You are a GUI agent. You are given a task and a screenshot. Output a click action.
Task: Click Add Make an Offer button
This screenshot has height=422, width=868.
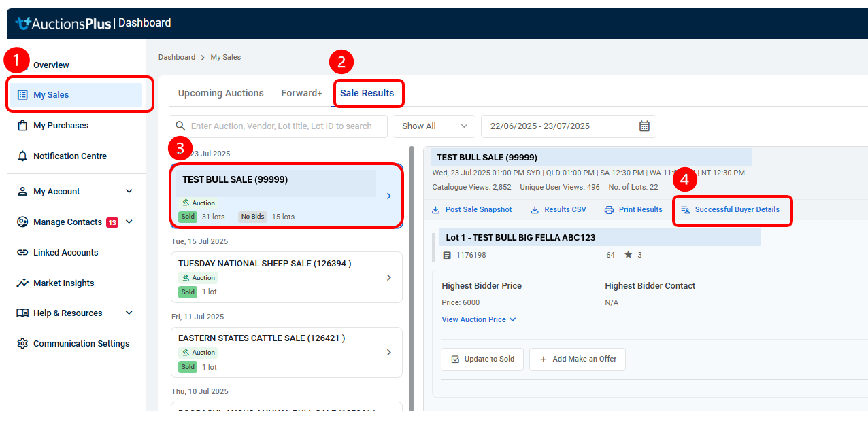pyautogui.click(x=578, y=359)
